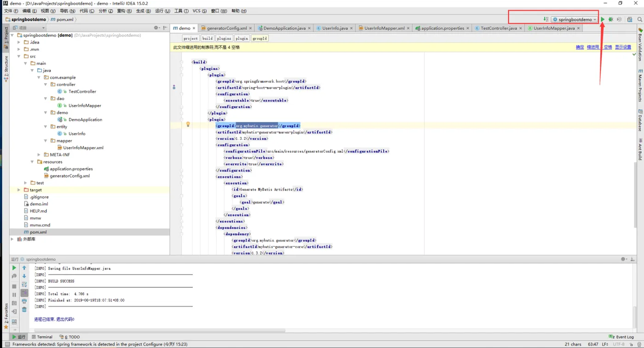Click the restore layout icon in Run panel
Screen dimensions: 644x348
tap(14, 322)
